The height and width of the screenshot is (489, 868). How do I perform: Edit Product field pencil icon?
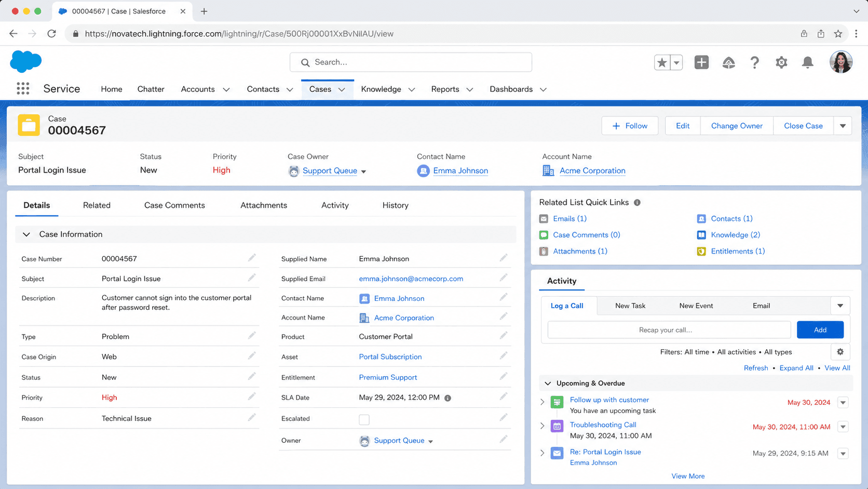504,336
